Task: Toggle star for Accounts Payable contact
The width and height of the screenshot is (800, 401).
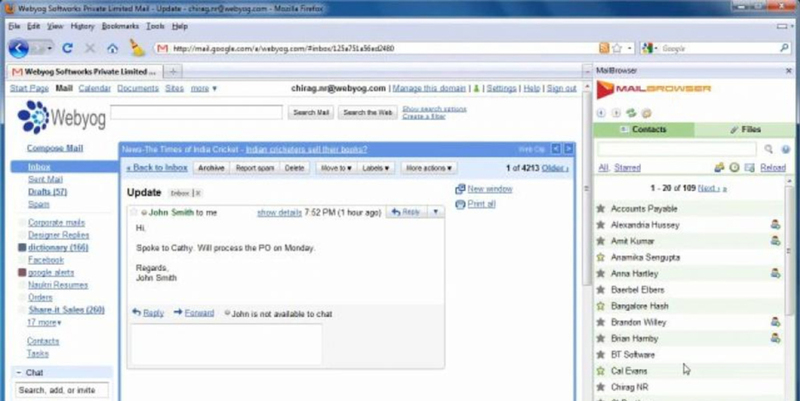Action: [x=600, y=209]
